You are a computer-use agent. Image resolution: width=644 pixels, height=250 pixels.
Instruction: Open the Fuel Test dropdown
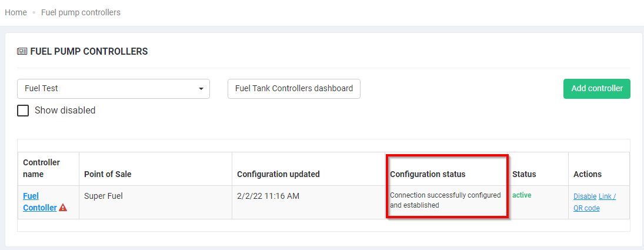(114, 89)
